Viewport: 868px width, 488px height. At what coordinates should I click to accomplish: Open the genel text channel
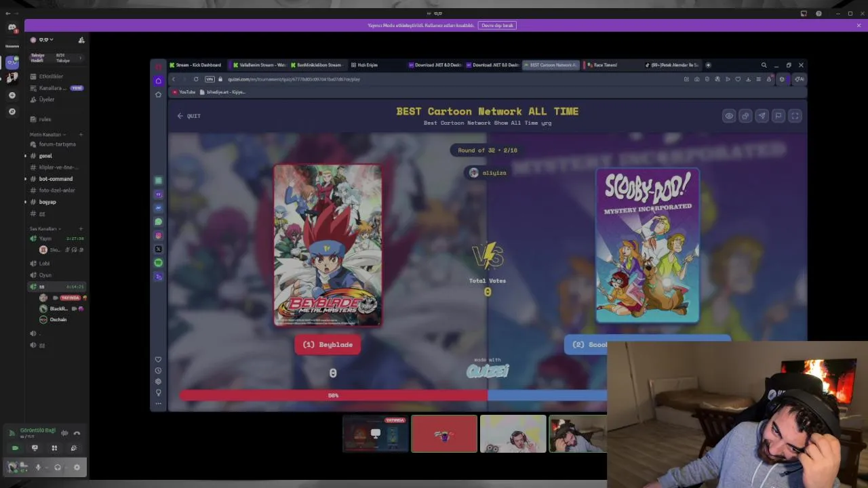[x=56, y=156]
